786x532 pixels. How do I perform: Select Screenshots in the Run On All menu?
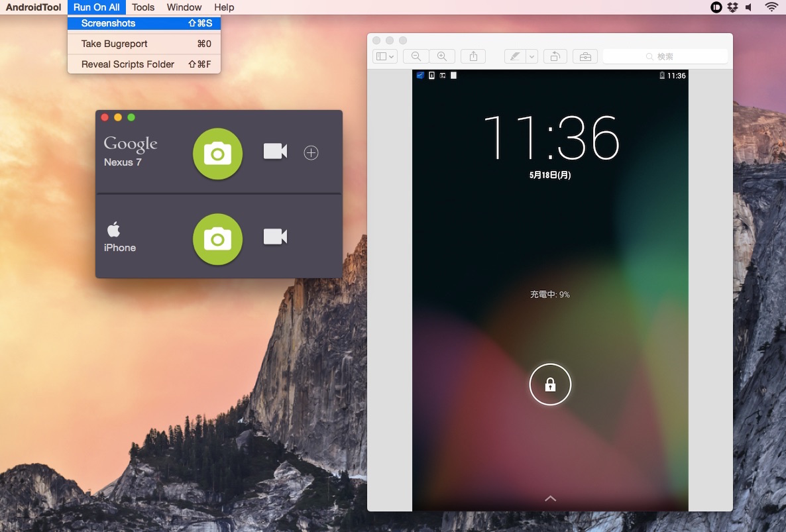coord(144,23)
